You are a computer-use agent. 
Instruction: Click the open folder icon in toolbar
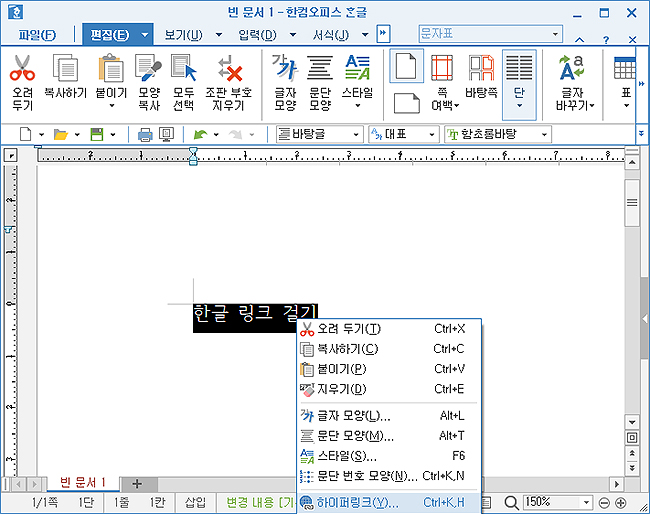pyautogui.click(x=61, y=134)
